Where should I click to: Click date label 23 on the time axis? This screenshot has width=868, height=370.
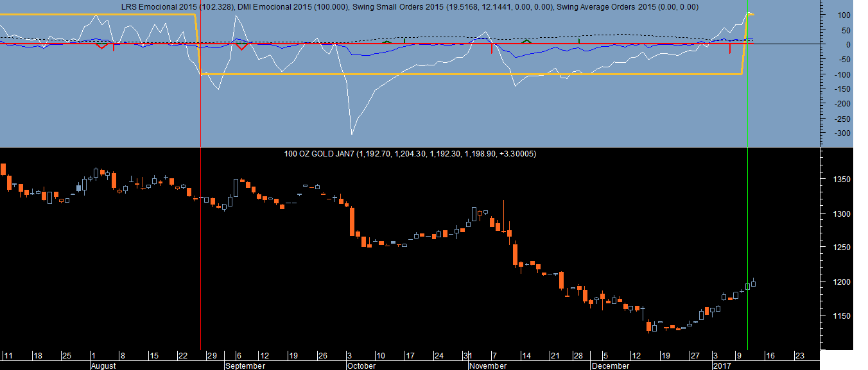point(799,356)
